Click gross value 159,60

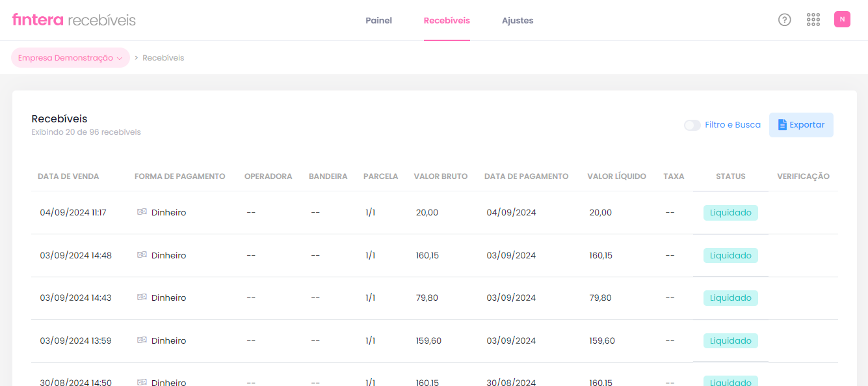(428, 341)
